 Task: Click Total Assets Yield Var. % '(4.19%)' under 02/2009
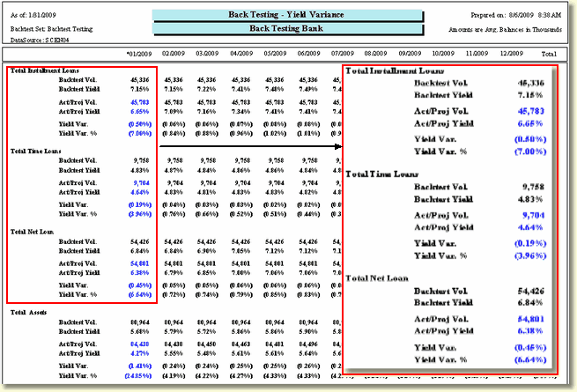174,376
